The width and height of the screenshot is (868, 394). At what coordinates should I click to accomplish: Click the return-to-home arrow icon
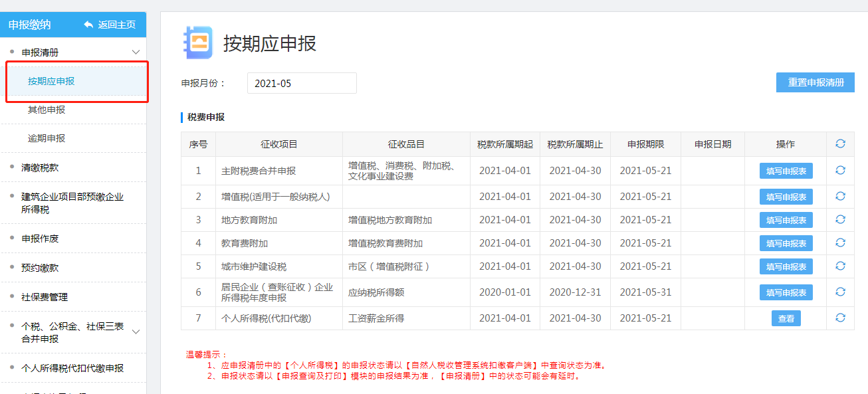pyautogui.click(x=88, y=25)
